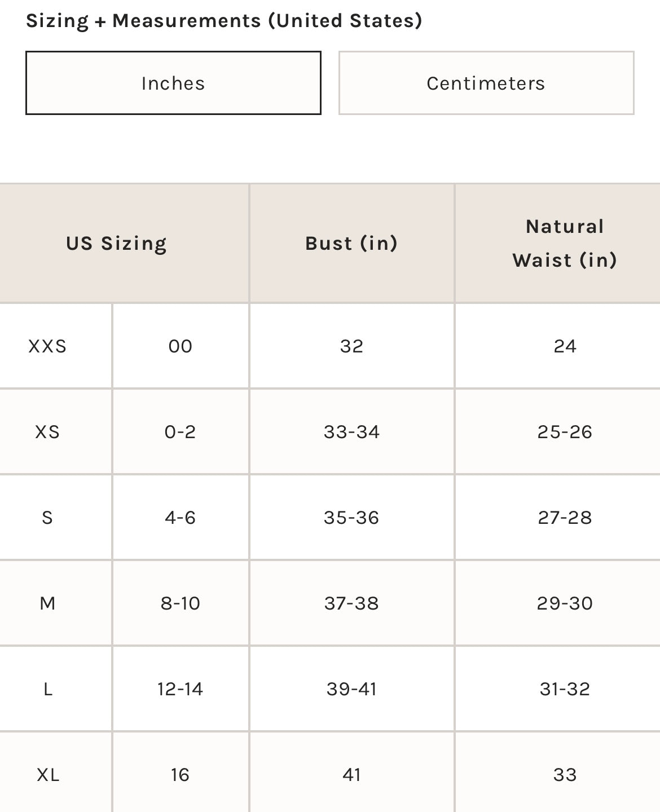Select the Inches unit button
Viewport: 660px width, 812px height.
[x=173, y=83]
